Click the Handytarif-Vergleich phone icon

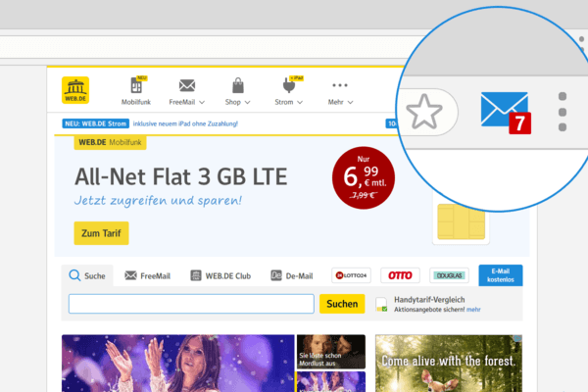click(x=381, y=304)
